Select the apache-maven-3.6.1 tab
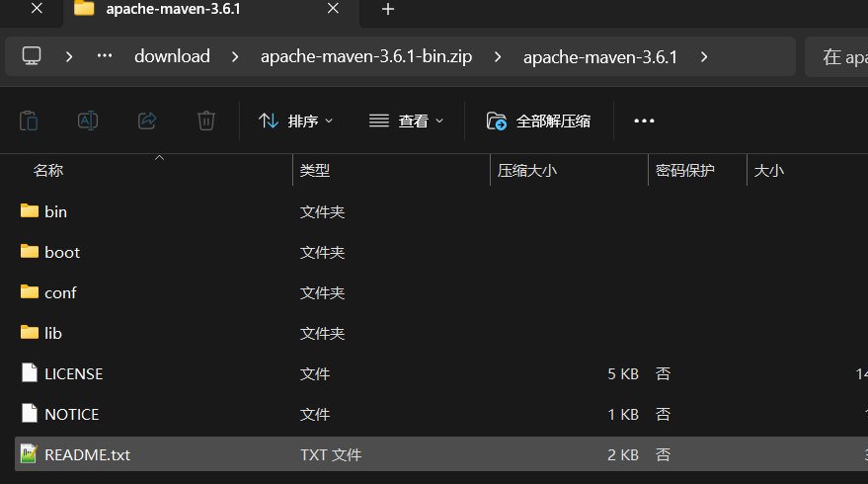The height and width of the screenshot is (484, 868). pyautogui.click(x=211, y=11)
